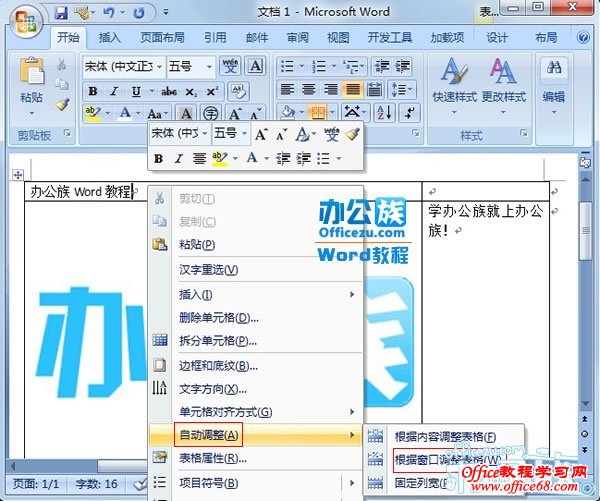Click the shading paint bucket icon in ribbon
Screen dimensions: 600x501
pos(288,113)
